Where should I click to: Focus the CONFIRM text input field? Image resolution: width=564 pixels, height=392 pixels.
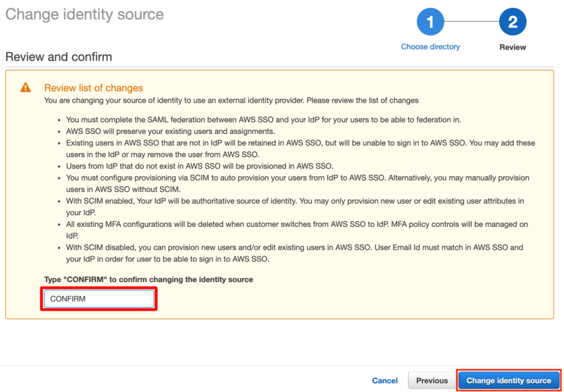coord(99,299)
